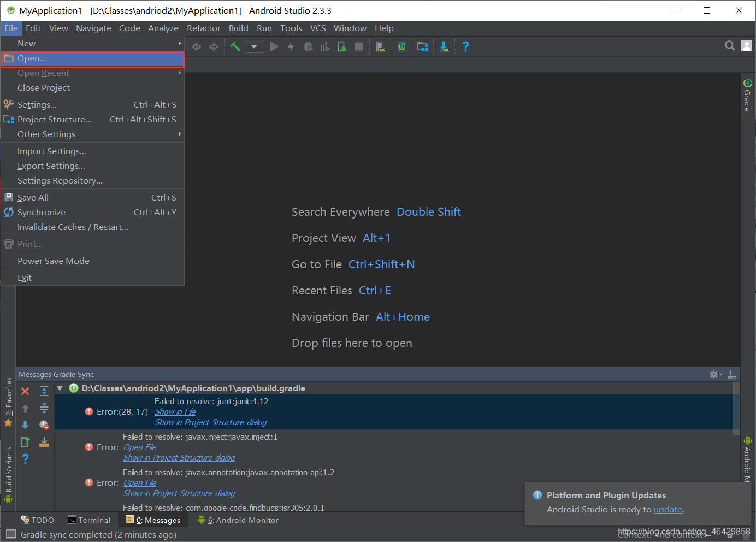Open the SDK Manager download icon
Screen dimensions: 756x542
pyautogui.click(x=444, y=46)
